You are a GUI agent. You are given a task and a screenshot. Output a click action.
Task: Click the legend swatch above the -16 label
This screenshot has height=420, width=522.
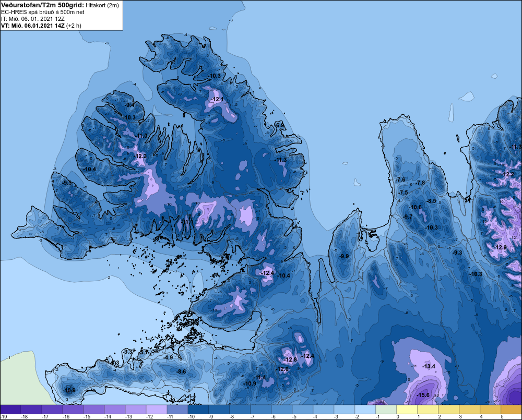pos(73,410)
